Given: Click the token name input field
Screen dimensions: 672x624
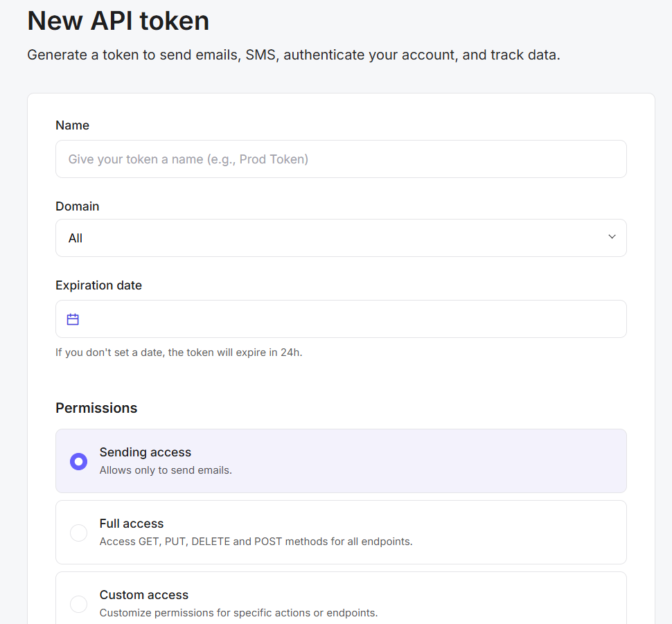Looking at the screenshot, I should [341, 159].
